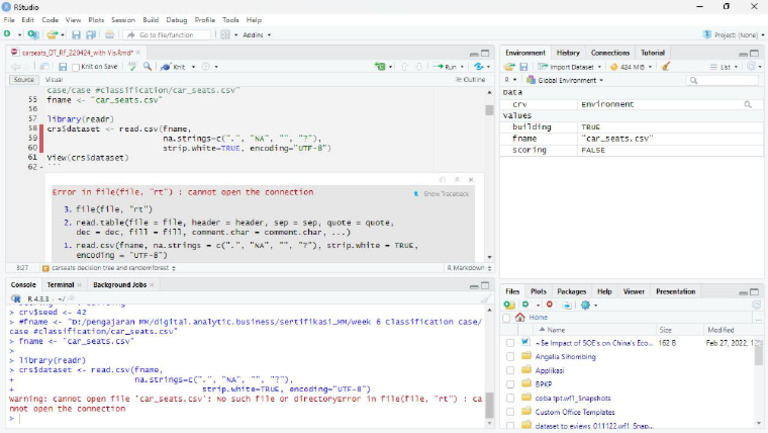768x433 pixels.
Task: Switch to the Packages tab
Action: pyautogui.click(x=571, y=292)
